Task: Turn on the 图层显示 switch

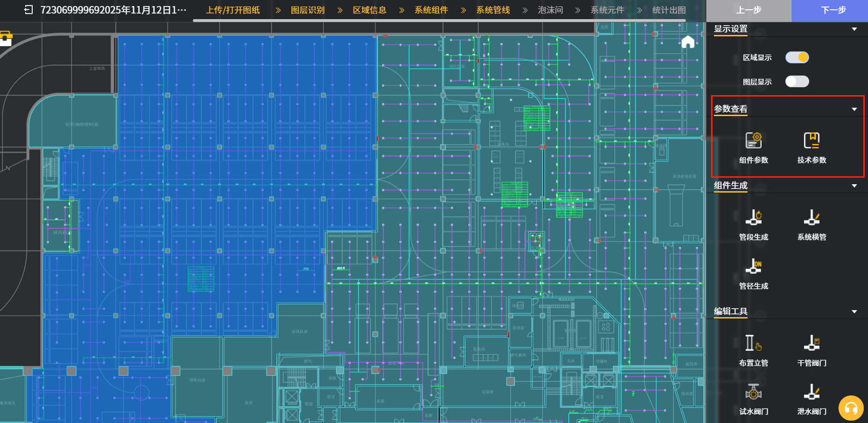Action: pos(797,82)
